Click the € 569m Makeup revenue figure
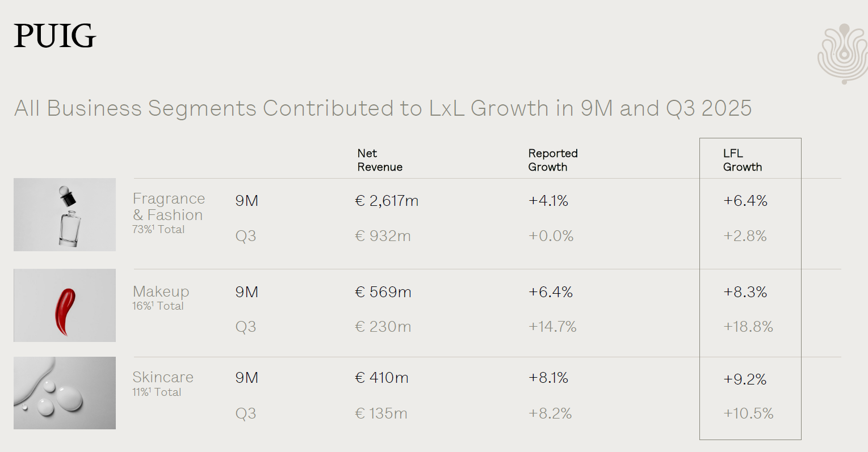Viewport: 868px width, 452px height. [383, 292]
